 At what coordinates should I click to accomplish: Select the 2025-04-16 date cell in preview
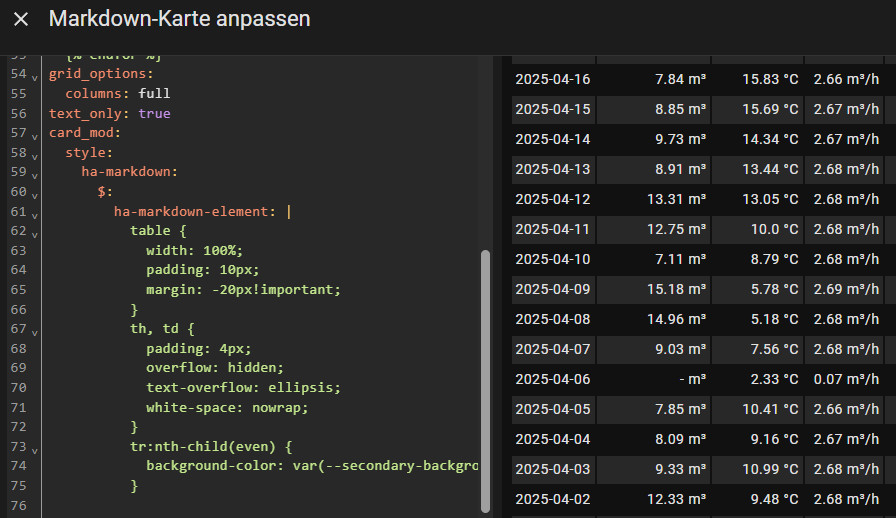click(553, 80)
